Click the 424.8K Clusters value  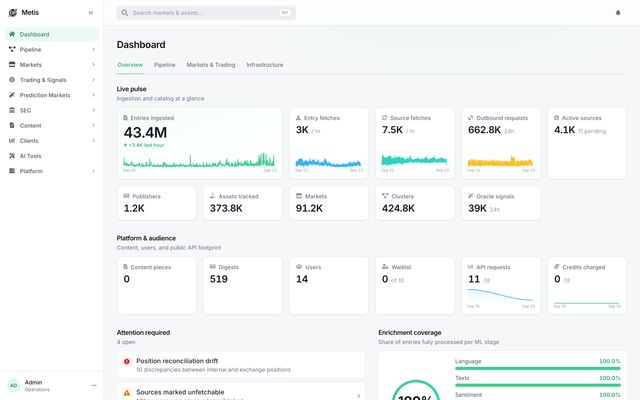click(x=398, y=209)
